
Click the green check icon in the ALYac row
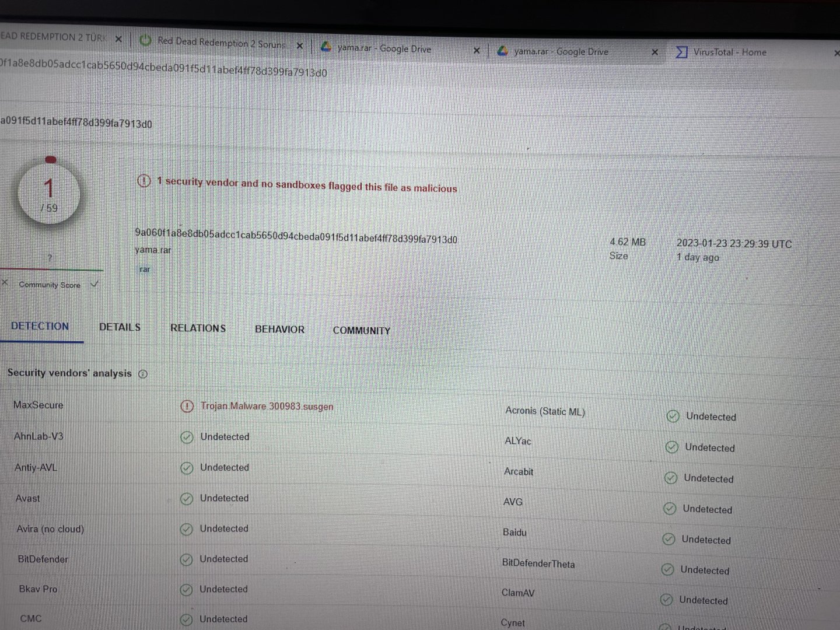pyautogui.click(x=672, y=447)
